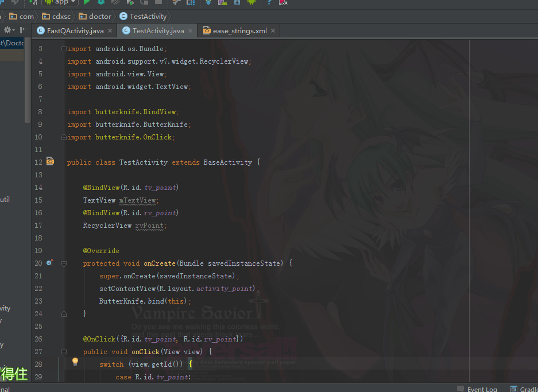
Task: Close the FastQActivity.java tab
Action: point(110,31)
